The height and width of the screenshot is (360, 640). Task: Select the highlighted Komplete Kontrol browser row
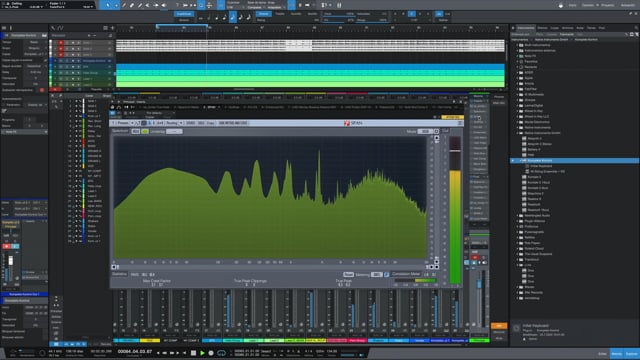pos(575,161)
